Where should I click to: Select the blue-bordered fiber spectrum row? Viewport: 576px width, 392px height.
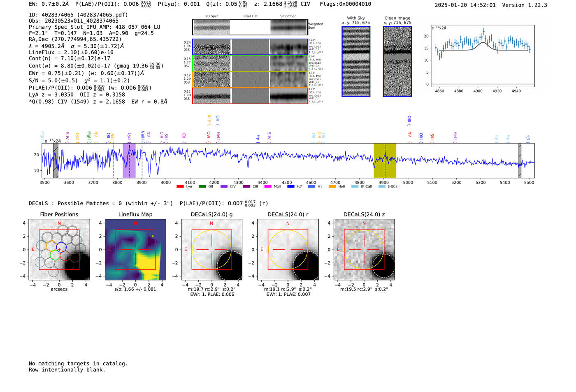[x=250, y=47]
